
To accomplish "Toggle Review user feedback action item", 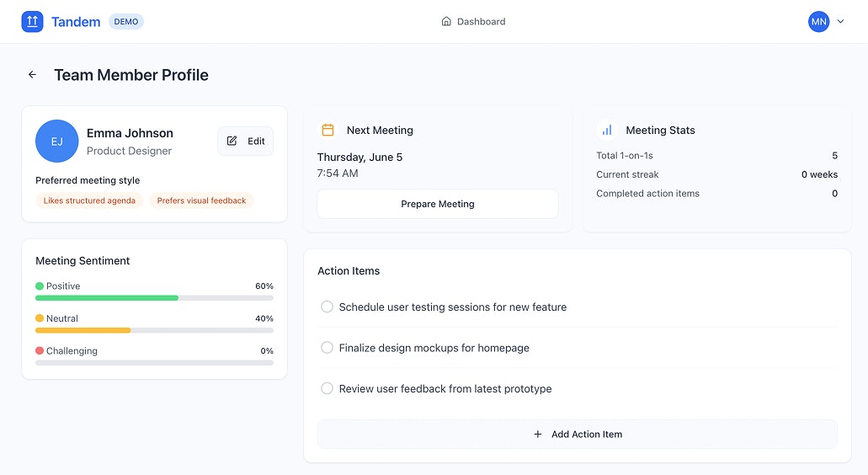I will [x=327, y=389].
